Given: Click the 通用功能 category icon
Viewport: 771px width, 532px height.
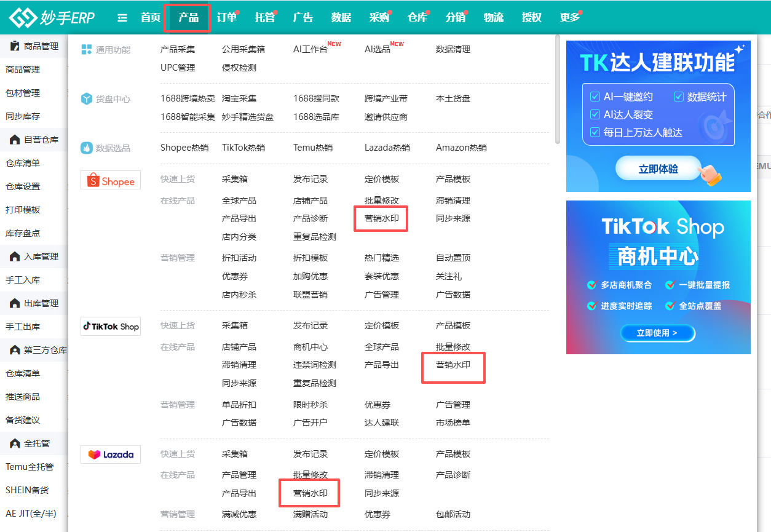Looking at the screenshot, I should tap(87, 50).
